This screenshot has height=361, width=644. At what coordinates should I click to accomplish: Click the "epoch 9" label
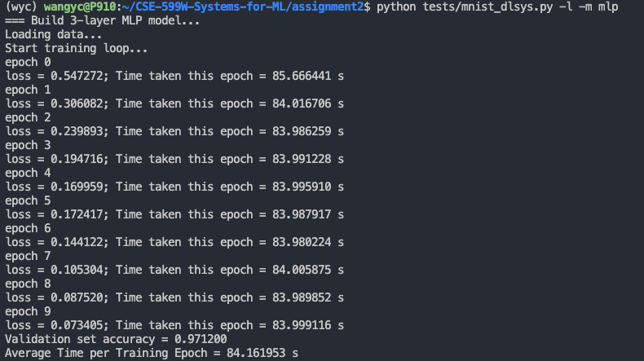(28, 312)
